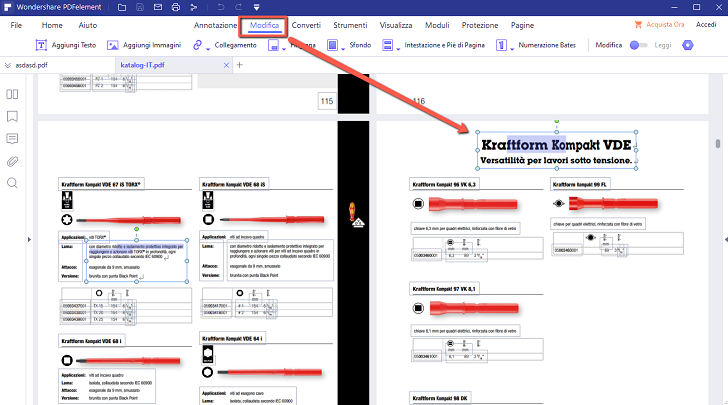This screenshot has height=405, width=728.
Task: Toggle the Modifica/Leggi mode switch
Action: pyautogui.click(x=638, y=45)
